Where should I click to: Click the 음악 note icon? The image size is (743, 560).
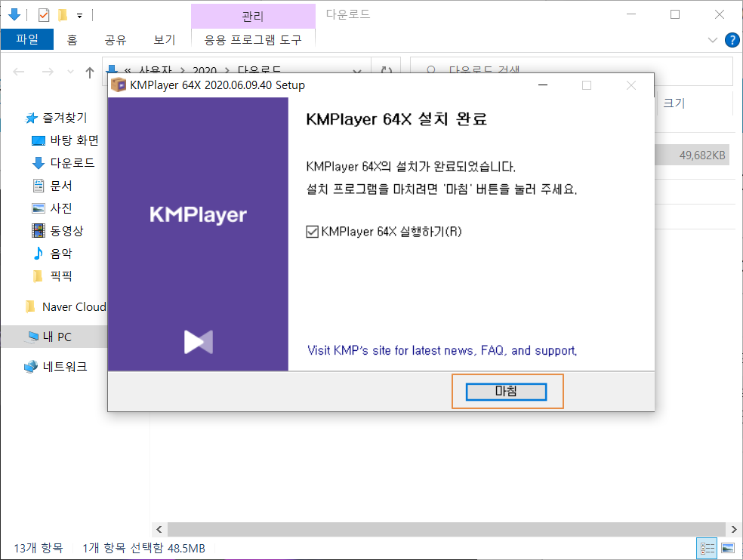coord(39,254)
